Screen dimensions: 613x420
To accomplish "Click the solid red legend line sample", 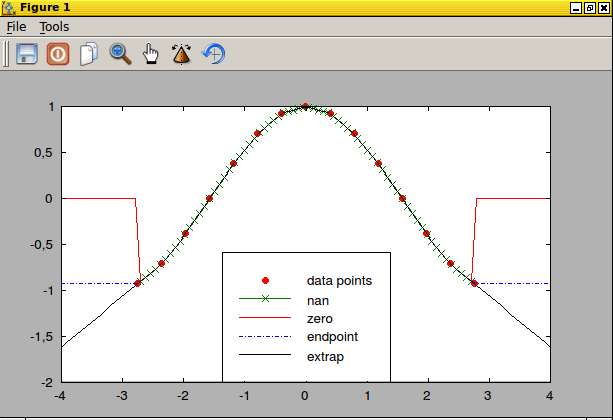I will coord(265,318).
